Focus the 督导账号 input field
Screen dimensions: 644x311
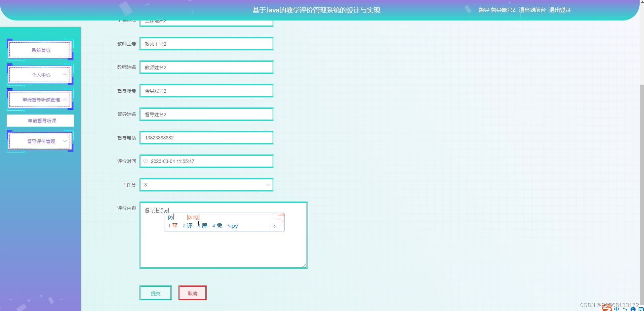[207, 91]
